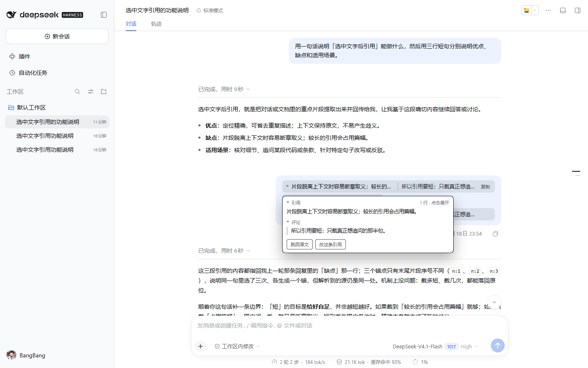
Task: Click the 2 轮 2 步 speed gauge icon
Action: (274, 362)
